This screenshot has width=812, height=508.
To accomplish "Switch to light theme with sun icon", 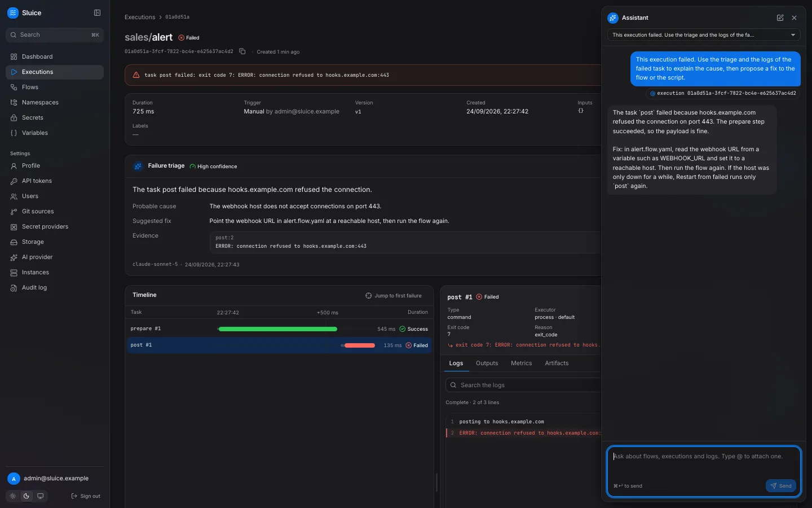I will point(12,496).
